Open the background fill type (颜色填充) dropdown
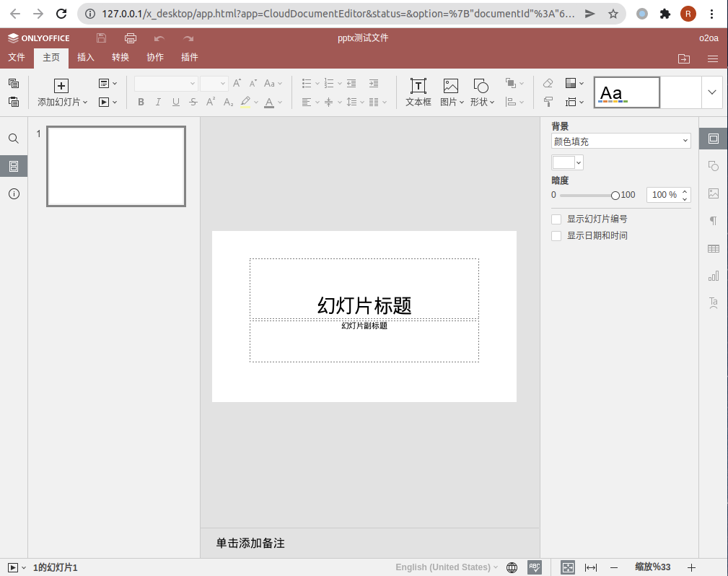728x576 pixels. (620, 141)
